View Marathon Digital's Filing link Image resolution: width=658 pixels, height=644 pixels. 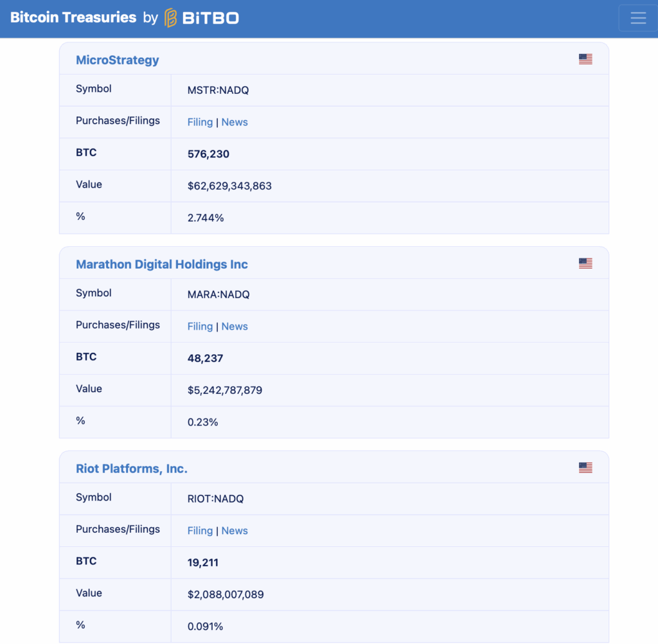click(200, 326)
